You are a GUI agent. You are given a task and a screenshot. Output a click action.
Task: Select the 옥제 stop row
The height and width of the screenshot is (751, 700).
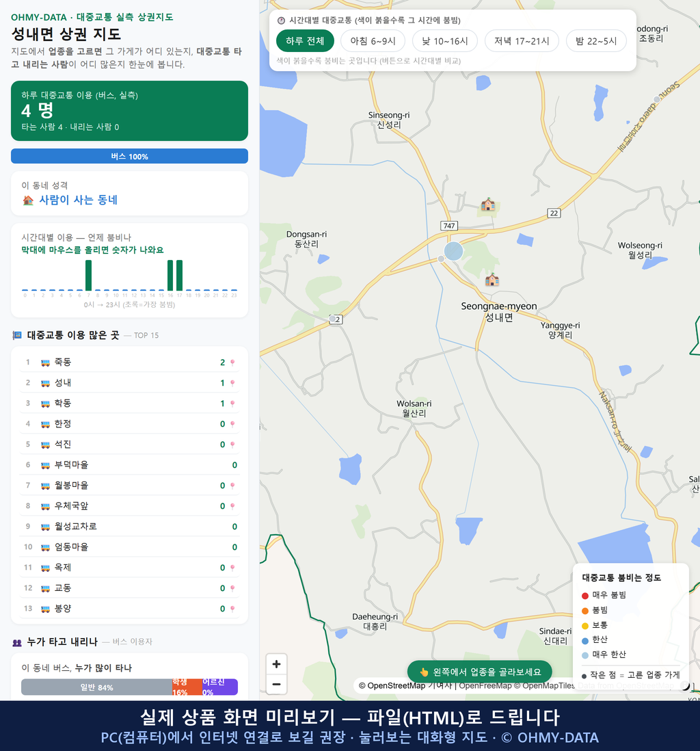(x=129, y=568)
